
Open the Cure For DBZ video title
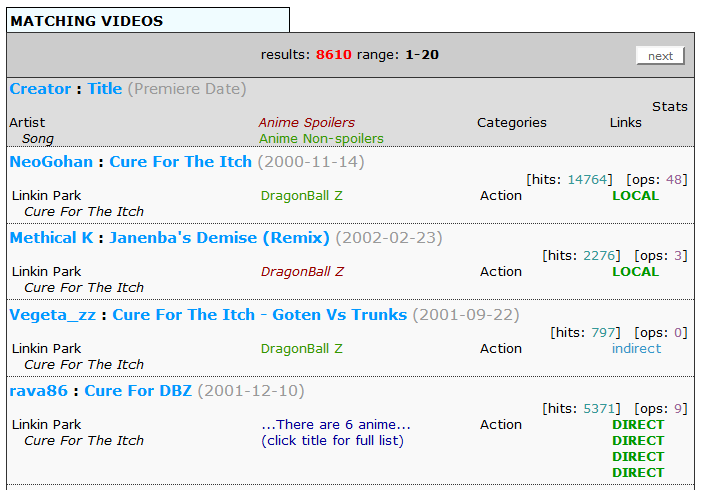click(137, 391)
